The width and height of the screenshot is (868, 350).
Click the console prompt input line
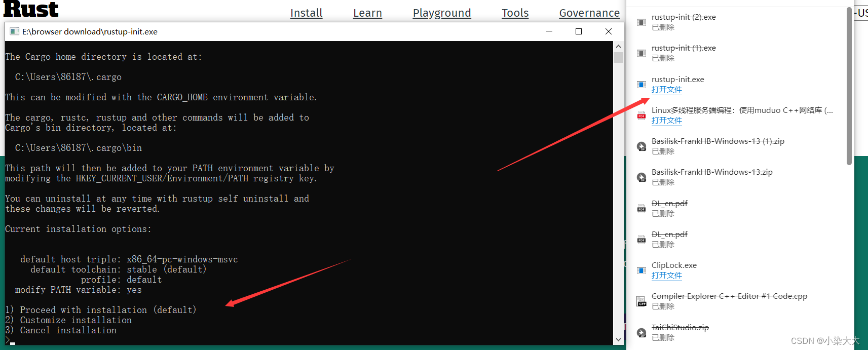coord(10,340)
